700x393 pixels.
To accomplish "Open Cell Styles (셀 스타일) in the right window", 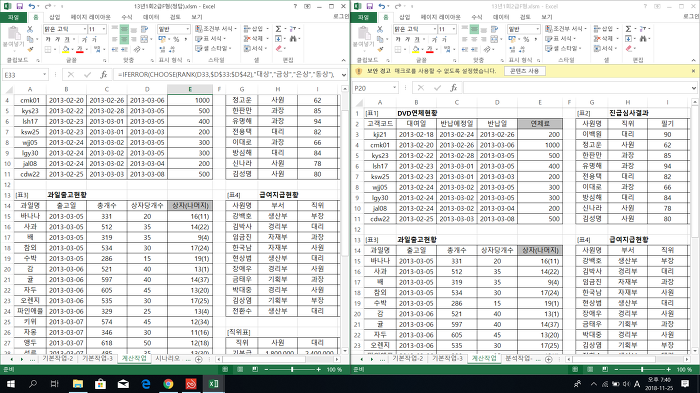I will 564,49.
